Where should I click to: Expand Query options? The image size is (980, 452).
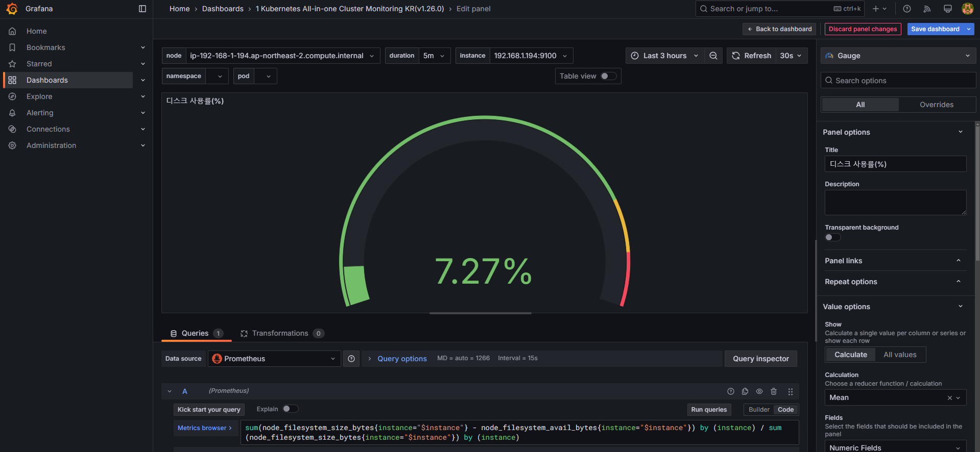pos(402,359)
